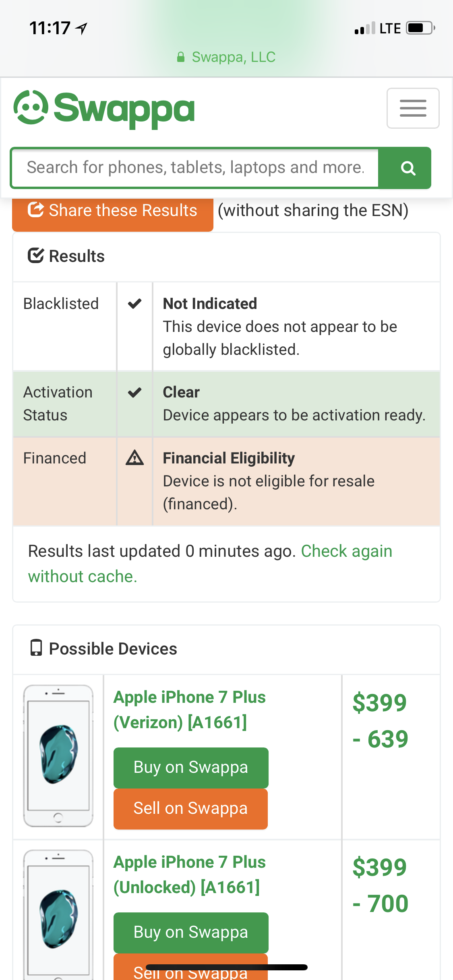The width and height of the screenshot is (453, 980).
Task: Open the hamburger navigation menu
Action: (413, 108)
